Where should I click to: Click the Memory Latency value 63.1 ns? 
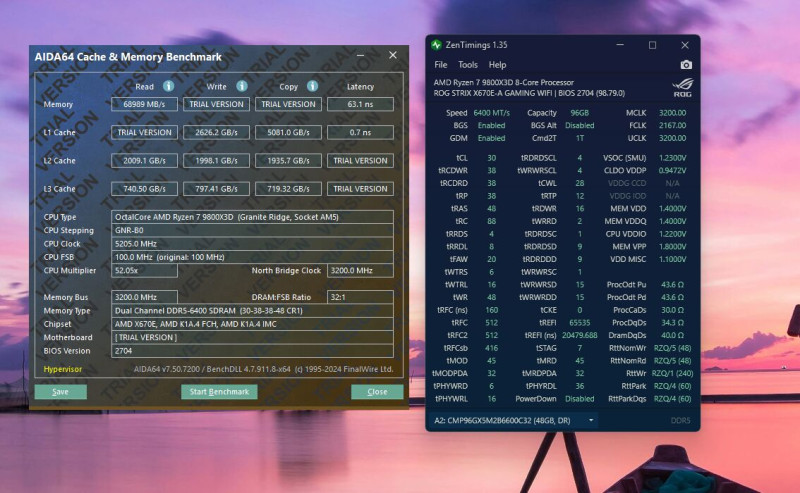pos(360,104)
